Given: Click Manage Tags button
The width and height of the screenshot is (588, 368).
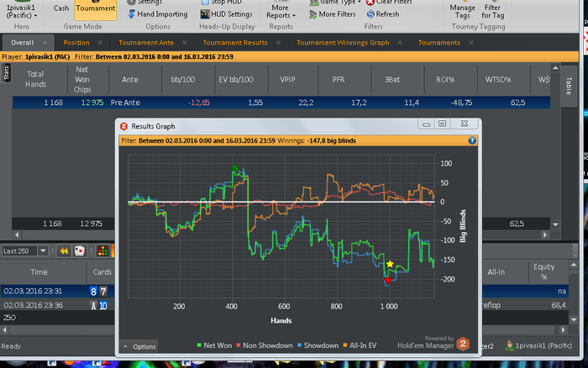Looking at the screenshot, I should tap(462, 11).
